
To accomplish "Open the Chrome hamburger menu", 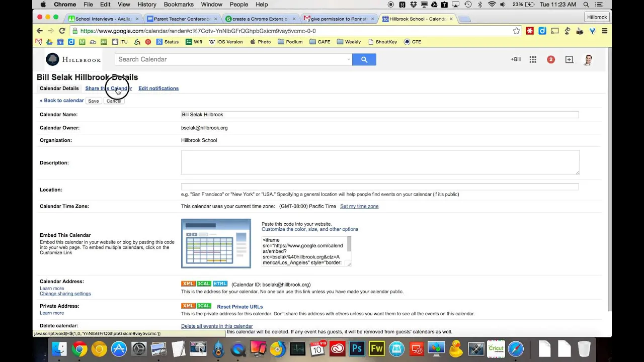I will (x=605, y=31).
